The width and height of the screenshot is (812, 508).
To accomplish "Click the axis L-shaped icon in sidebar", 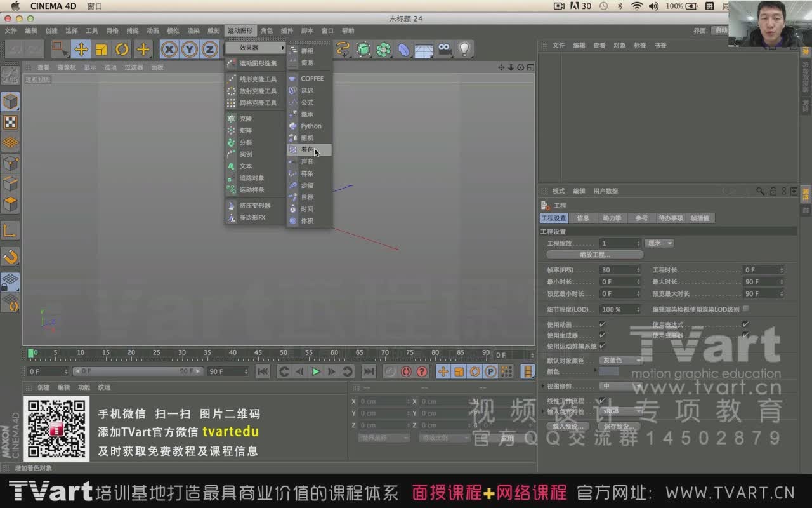I will pyautogui.click(x=10, y=231).
